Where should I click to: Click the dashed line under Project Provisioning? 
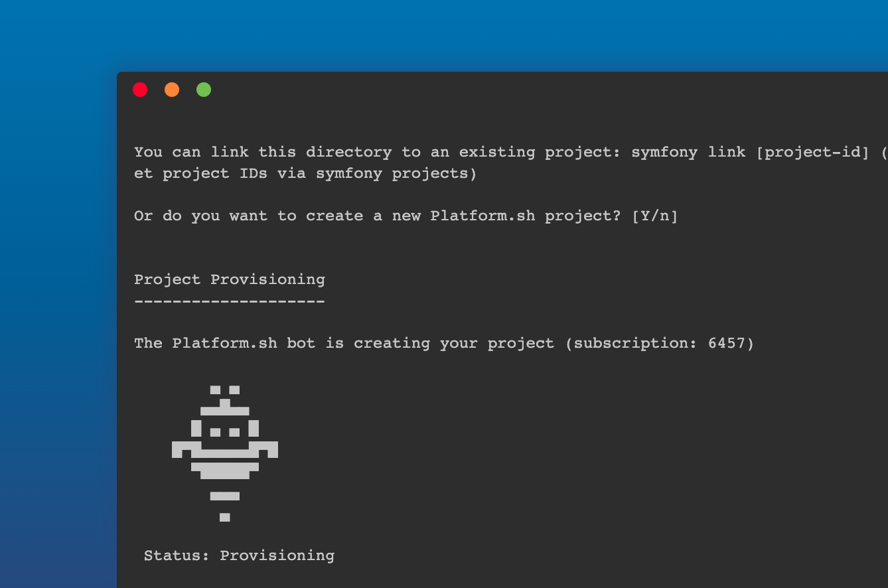(230, 301)
